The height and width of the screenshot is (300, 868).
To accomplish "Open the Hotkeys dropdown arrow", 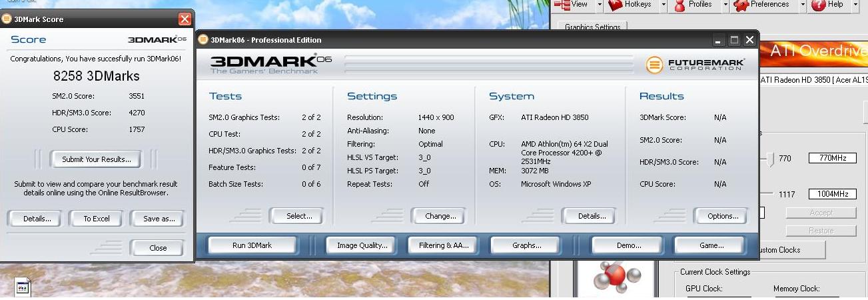I will click(x=663, y=4).
